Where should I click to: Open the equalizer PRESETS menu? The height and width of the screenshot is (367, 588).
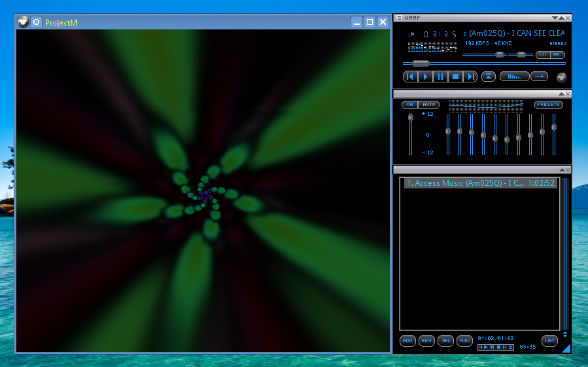pos(548,105)
